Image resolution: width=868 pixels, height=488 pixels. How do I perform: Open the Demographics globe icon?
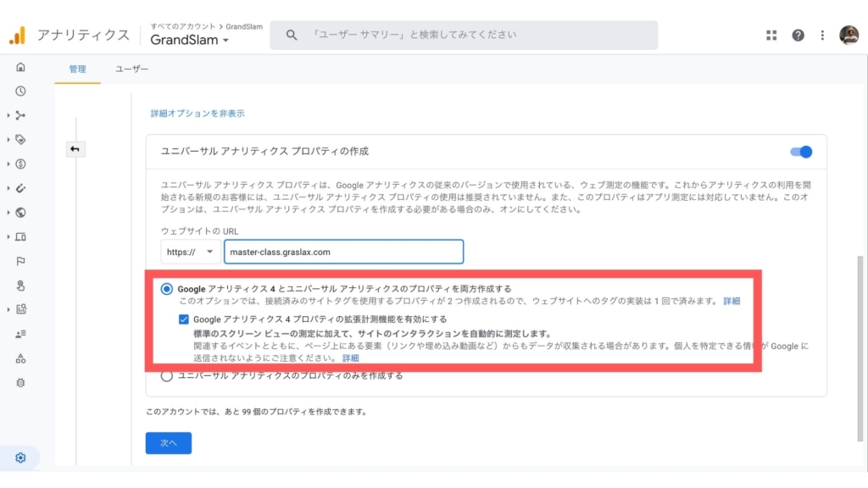click(20, 213)
